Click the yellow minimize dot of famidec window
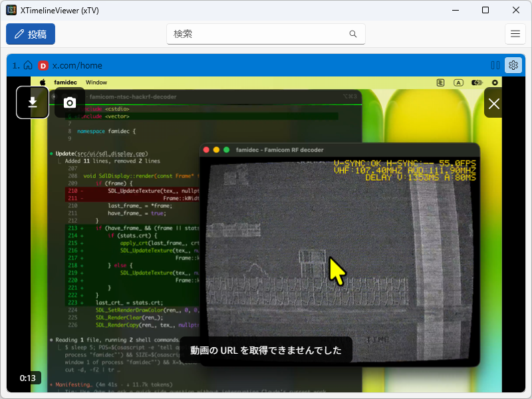This screenshot has width=532, height=399. [216, 150]
